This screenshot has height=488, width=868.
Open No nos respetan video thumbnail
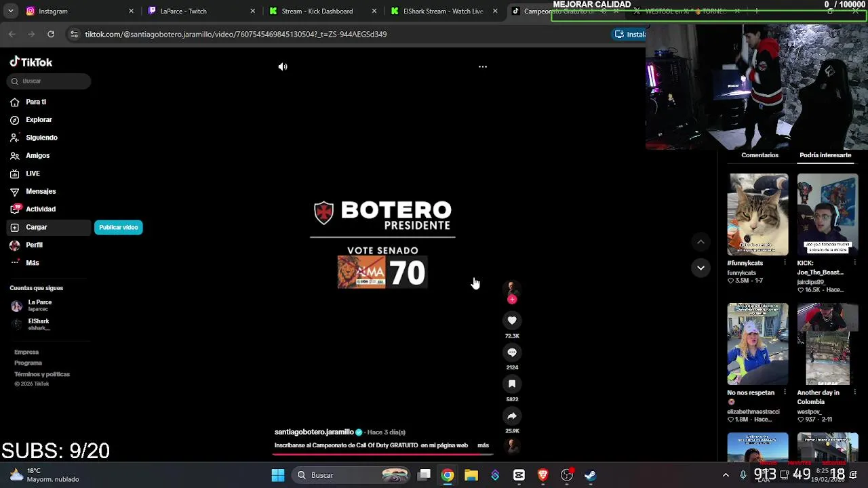pyautogui.click(x=758, y=344)
